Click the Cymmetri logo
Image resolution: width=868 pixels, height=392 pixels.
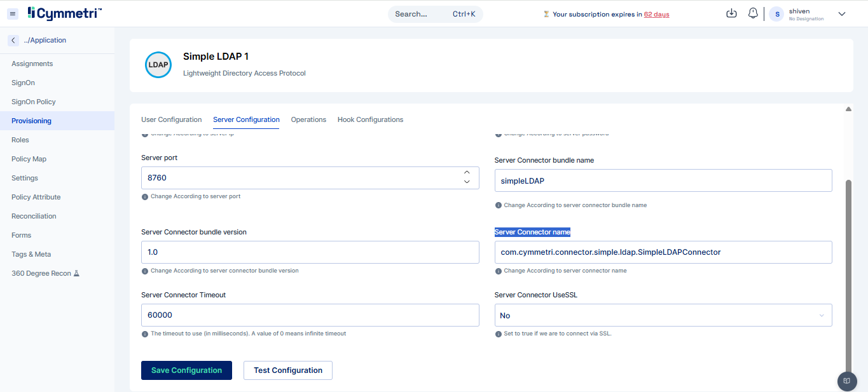[64, 13]
